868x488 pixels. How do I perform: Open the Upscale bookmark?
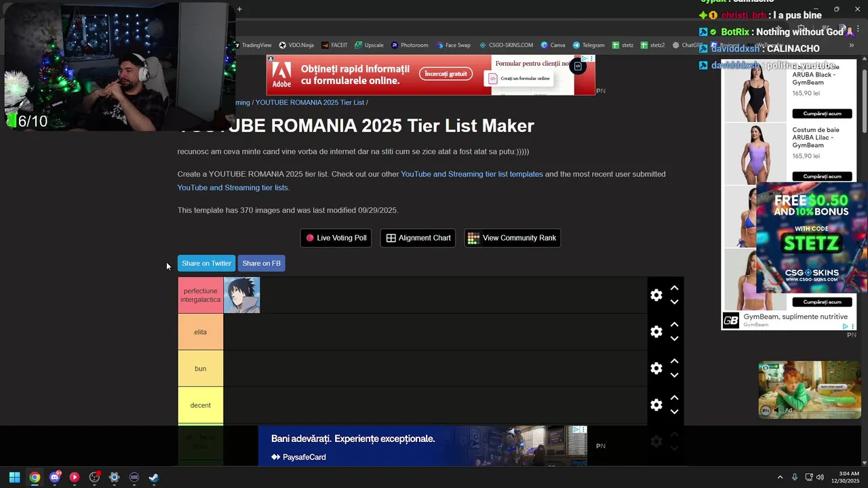369,45
